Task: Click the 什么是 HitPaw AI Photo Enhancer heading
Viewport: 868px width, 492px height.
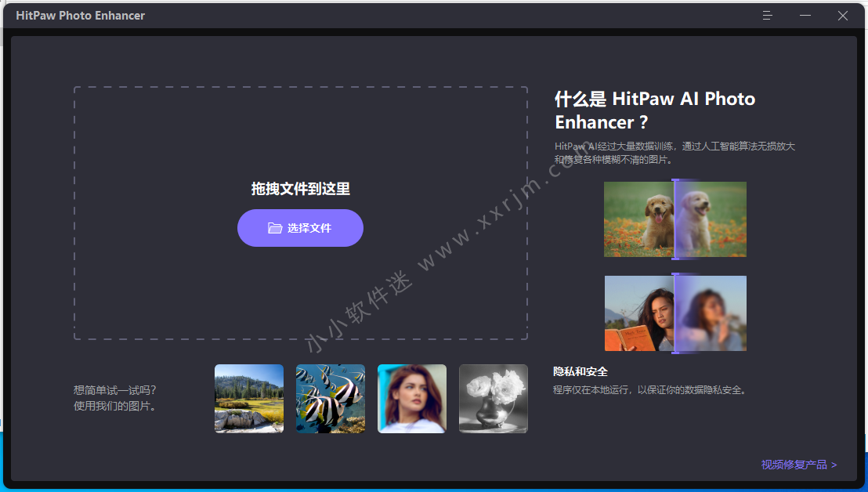Action: pyautogui.click(x=655, y=110)
